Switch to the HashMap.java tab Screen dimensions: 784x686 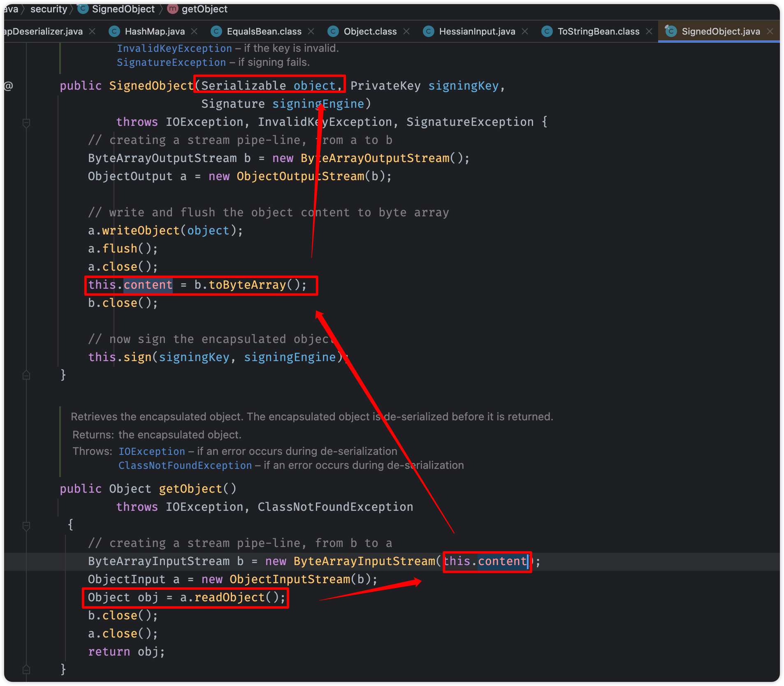click(154, 31)
